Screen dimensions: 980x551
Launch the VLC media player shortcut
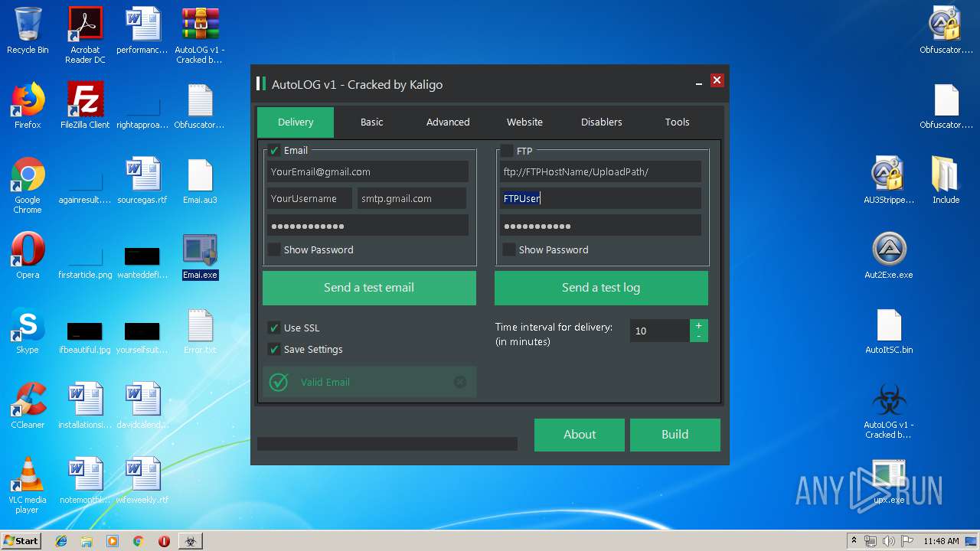coord(28,485)
